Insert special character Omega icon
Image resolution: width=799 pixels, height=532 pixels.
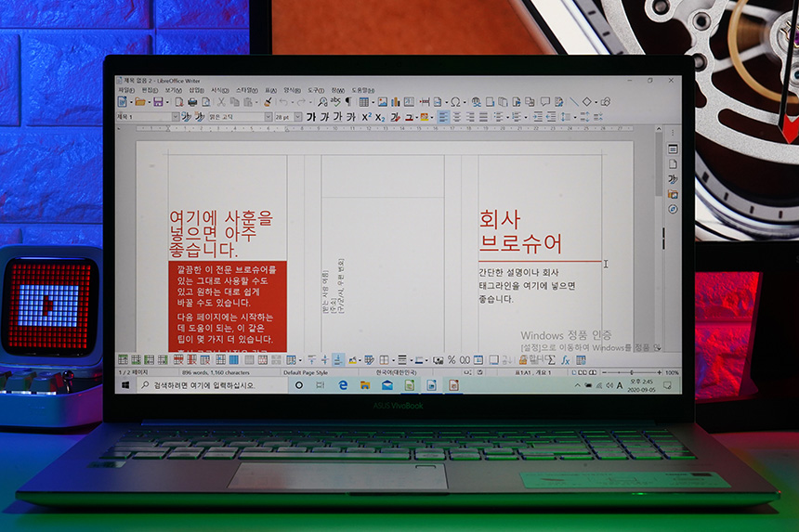(x=455, y=102)
